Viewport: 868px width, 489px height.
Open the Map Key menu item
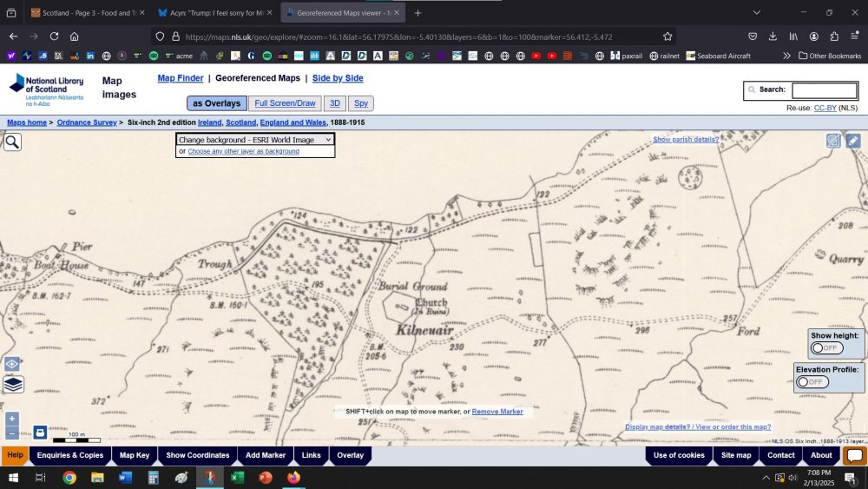point(135,455)
